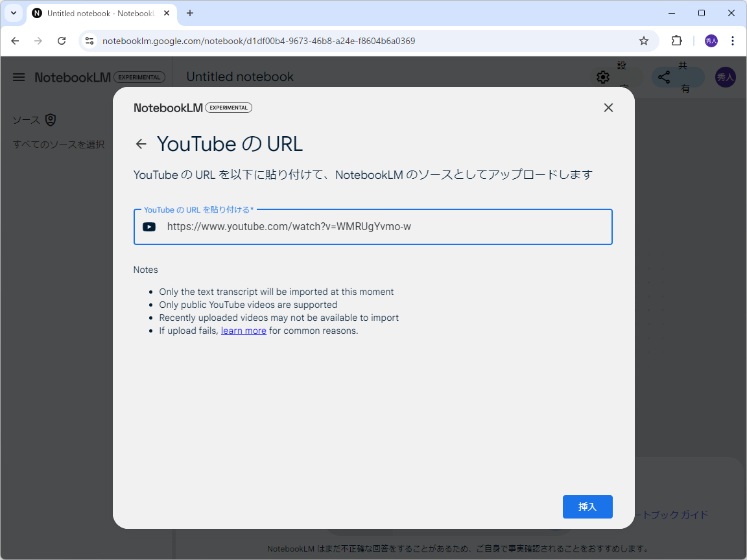The width and height of the screenshot is (747, 560).
Task: Close the YouTube URL dialog
Action: tap(608, 108)
